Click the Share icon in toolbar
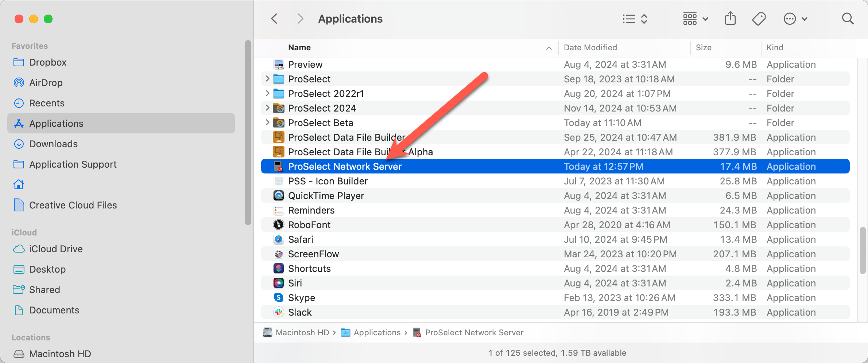868x363 pixels. pyautogui.click(x=730, y=19)
